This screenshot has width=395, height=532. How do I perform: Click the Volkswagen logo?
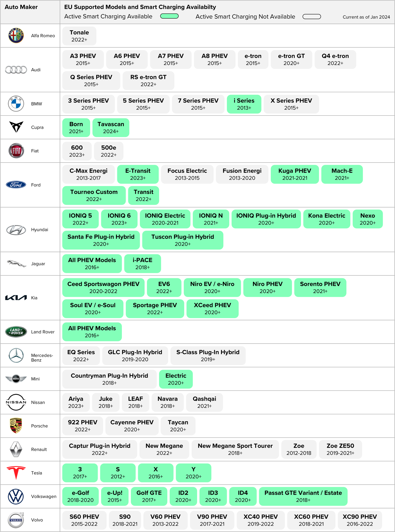click(16, 496)
